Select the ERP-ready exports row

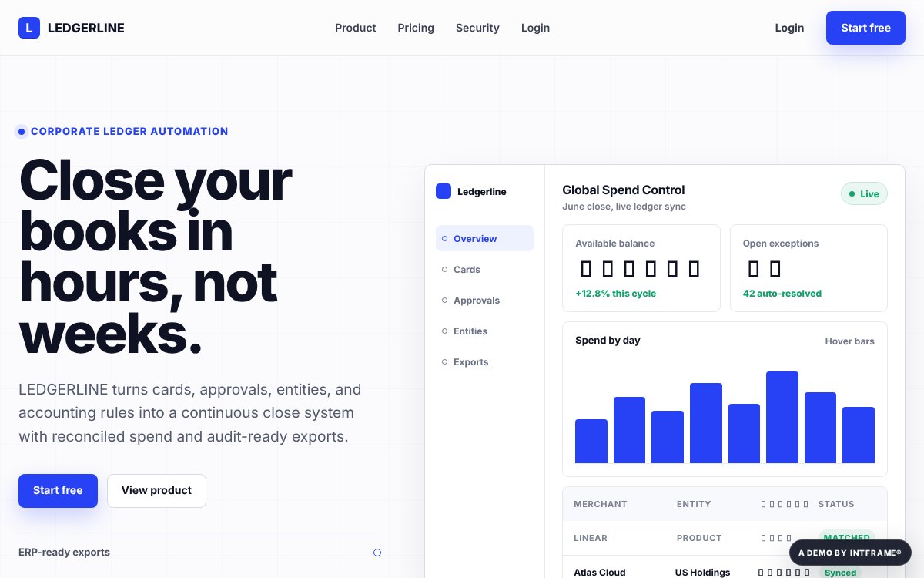[x=199, y=553]
